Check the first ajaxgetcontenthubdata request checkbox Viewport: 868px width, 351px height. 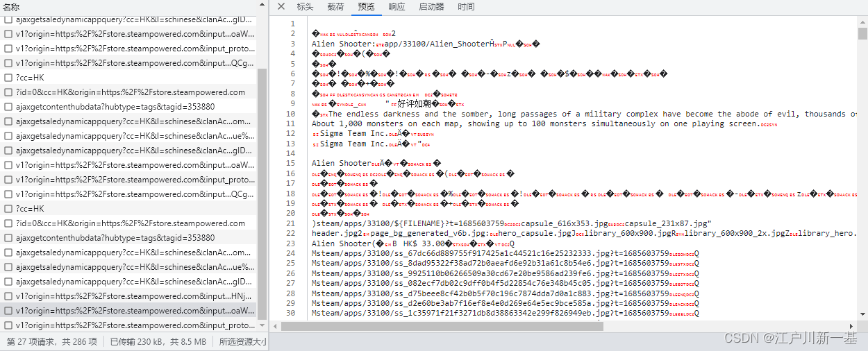8,107
